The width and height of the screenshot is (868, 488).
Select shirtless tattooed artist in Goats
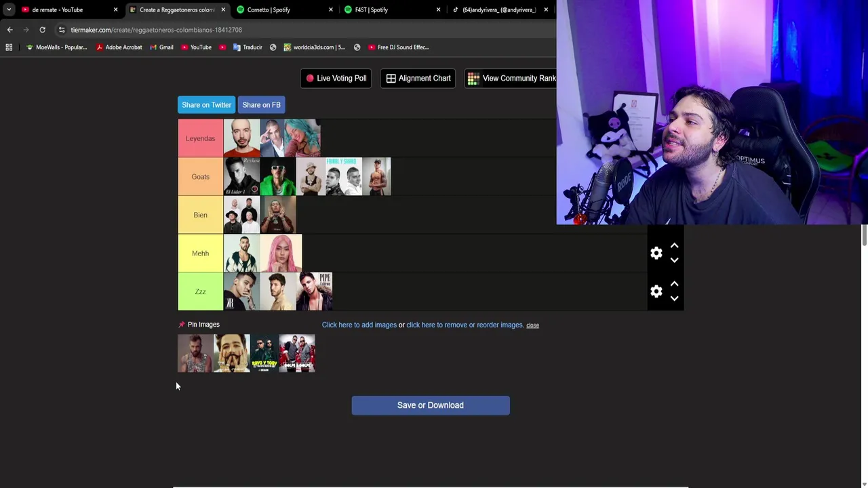coord(376,176)
